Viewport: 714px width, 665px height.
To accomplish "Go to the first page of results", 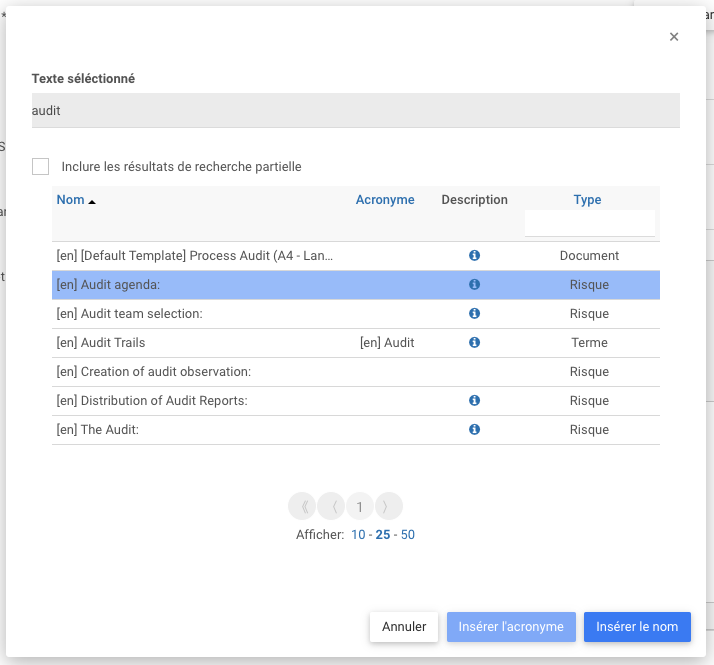I will click(x=302, y=506).
